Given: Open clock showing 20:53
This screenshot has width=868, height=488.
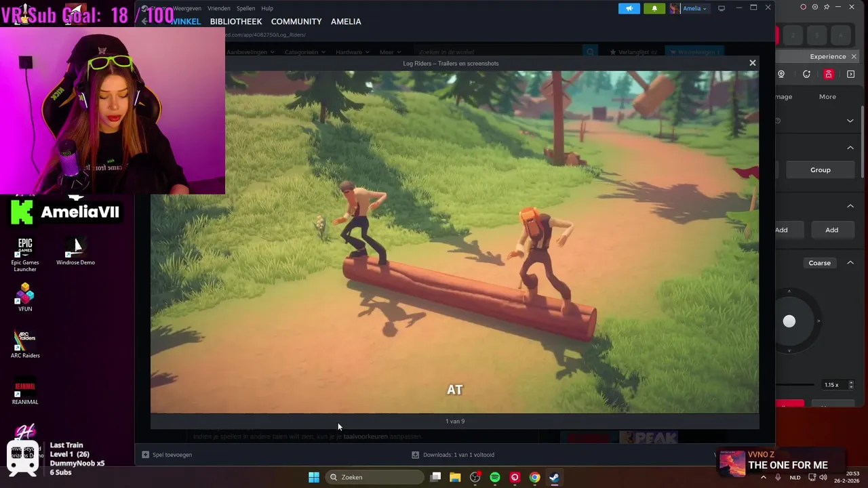Looking at the screenshot, I should 852,473.
